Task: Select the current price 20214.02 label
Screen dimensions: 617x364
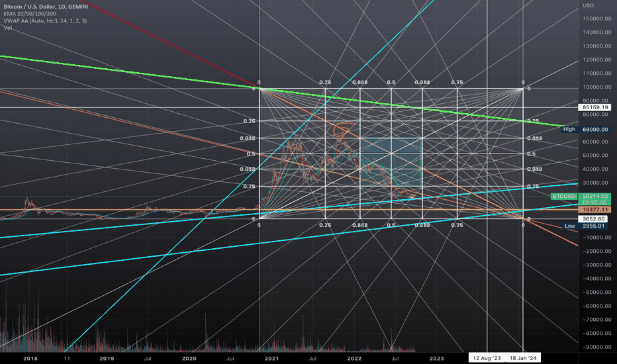Action: point(595,196)
